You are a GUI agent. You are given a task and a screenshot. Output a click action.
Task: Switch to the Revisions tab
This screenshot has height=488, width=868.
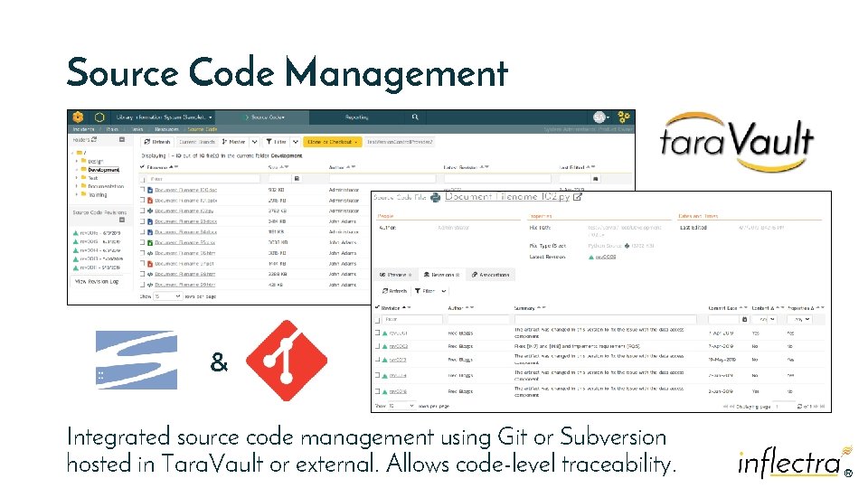pyautogui.click(x=442, y=275)
